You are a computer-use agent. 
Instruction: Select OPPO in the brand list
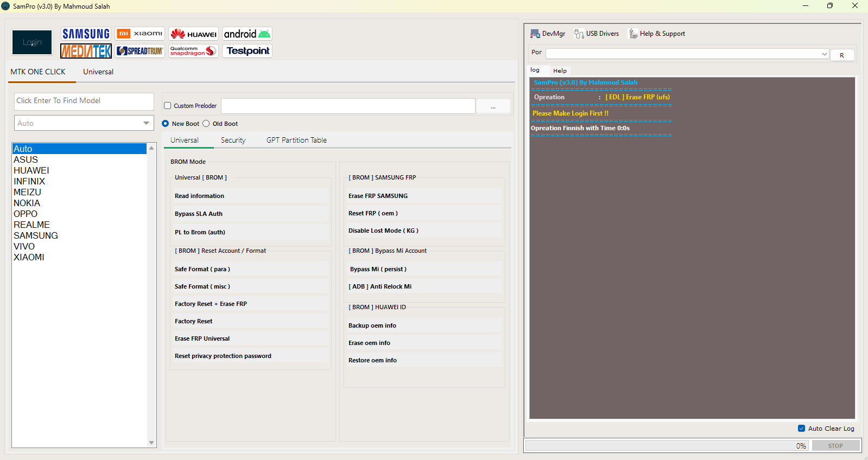(79, 214)
